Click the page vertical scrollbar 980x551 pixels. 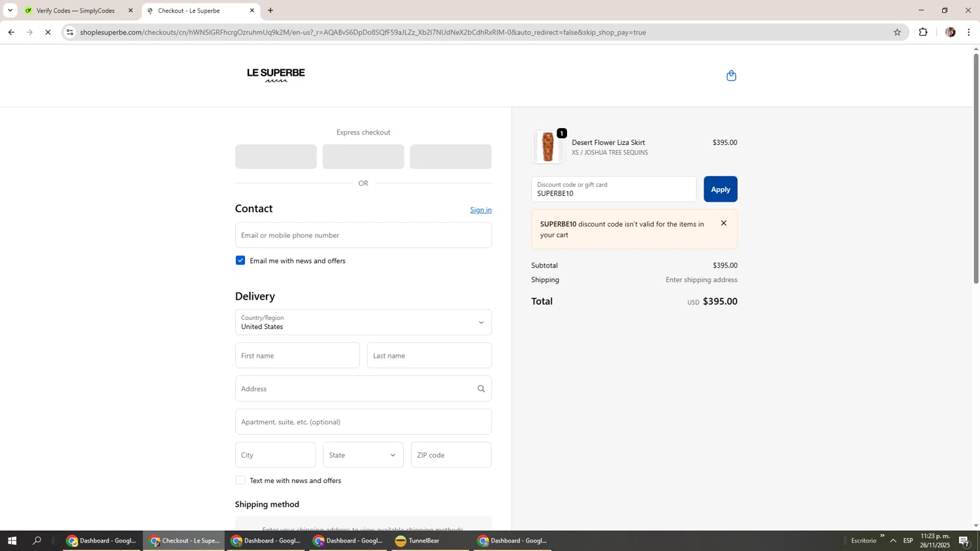click(976, 168)
